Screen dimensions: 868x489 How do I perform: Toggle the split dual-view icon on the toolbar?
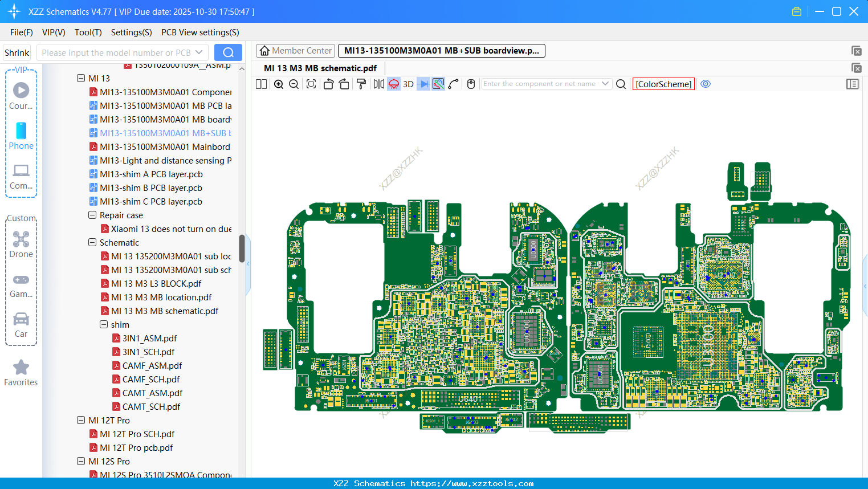point(261,84)
